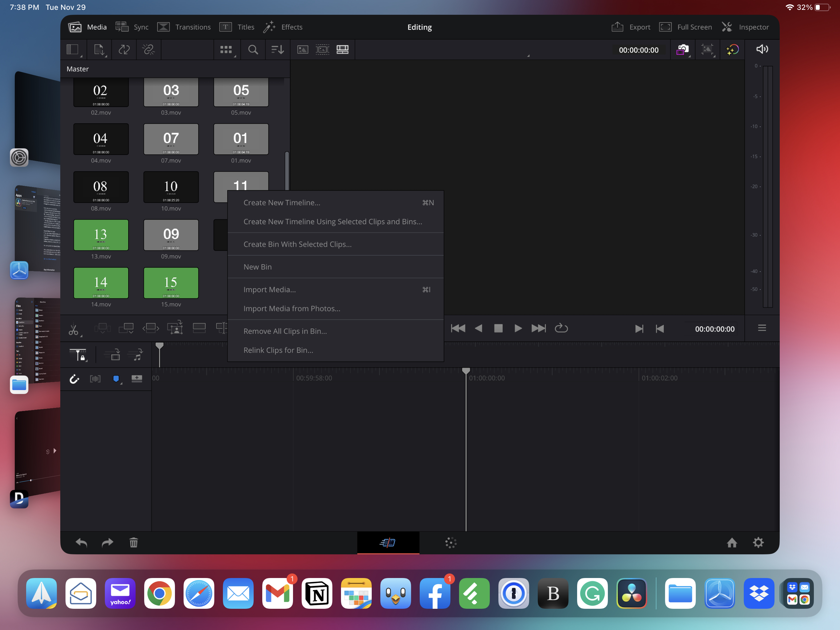Click New Bin button in menu

258,267
